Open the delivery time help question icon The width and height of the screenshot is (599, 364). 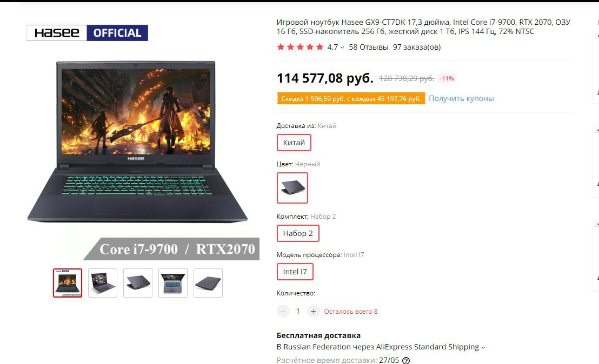pyautogui.click(x=406, y=361)
